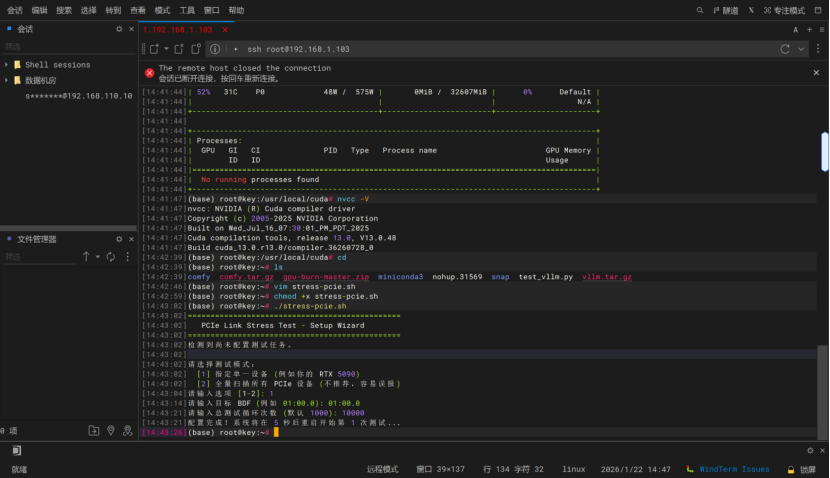Screen dimensions: 830x478
Task: Toggle the 锁屏 lock screen button
Action: [801, 469]
